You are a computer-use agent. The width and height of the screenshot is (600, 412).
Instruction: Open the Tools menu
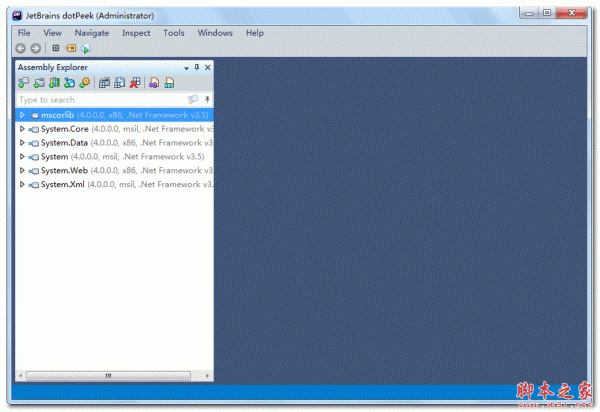coord(174,33)
